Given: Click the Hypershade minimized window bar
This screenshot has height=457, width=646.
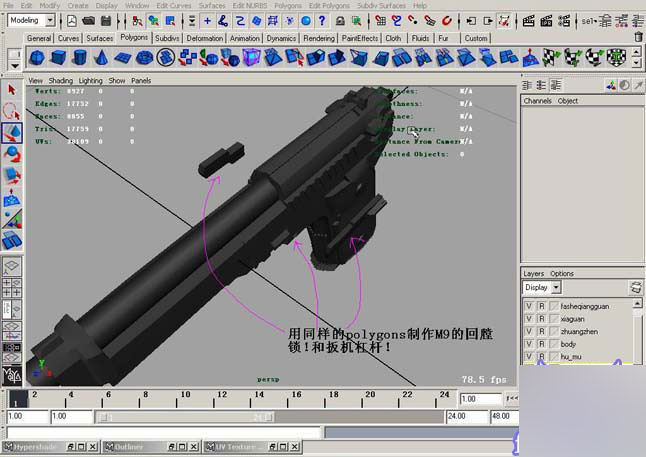Looking at the screenshot, I should 51,447.
